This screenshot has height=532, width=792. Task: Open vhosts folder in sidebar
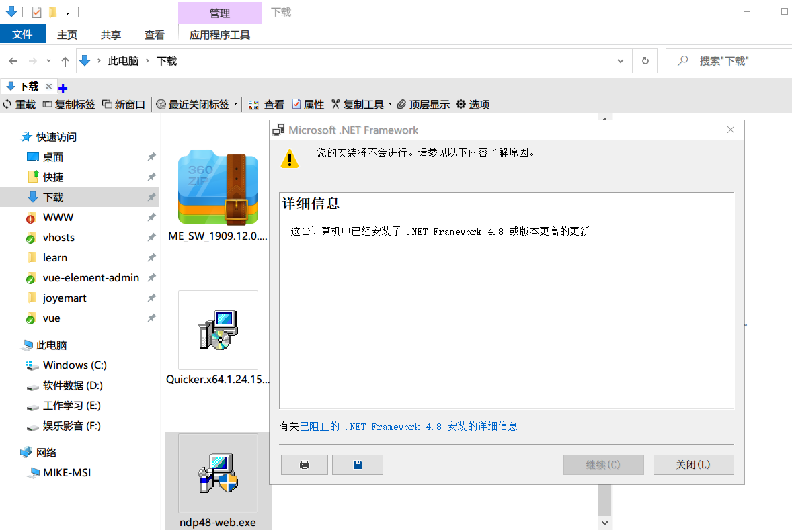pyautogui.click(x=58, y=237)
